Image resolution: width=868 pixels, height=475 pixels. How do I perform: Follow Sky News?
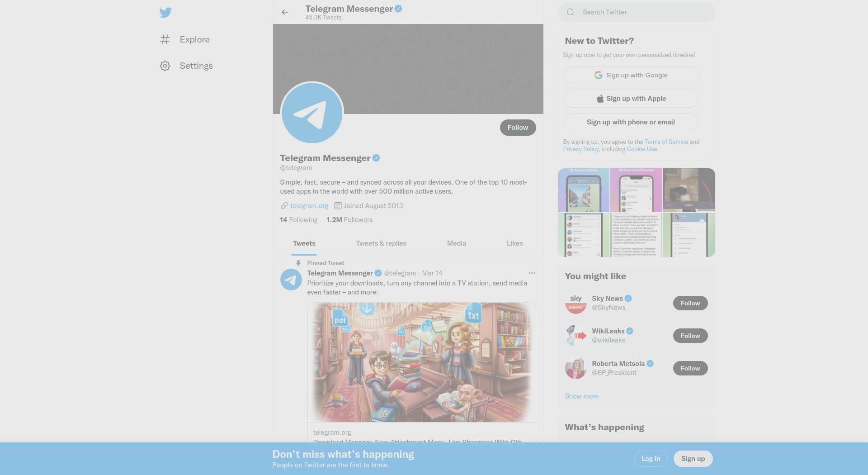coord(690,303)
